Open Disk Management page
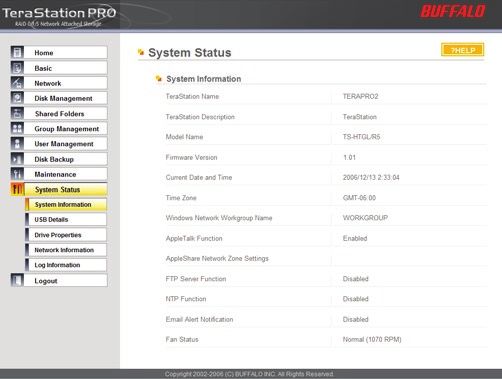 click(66, 98)
